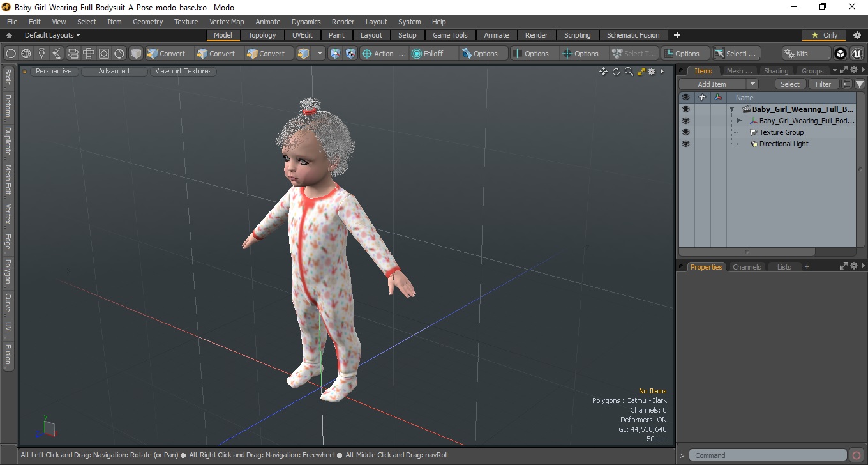Screen dimensions: 868x465
Task: Toggle visibility of Baby_Girl_Wearing_Full_Bod... locator
Action: 686,121
